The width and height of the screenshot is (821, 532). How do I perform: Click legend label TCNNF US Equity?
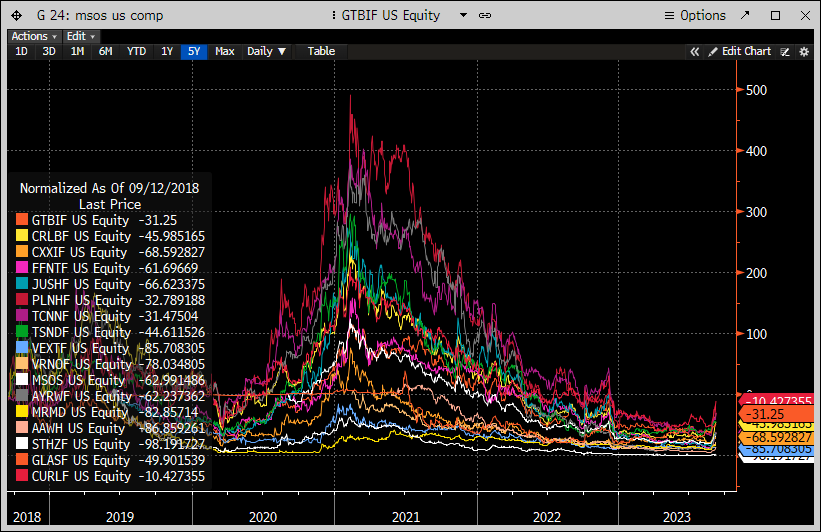pyautogui.click(x=81, y=317)
